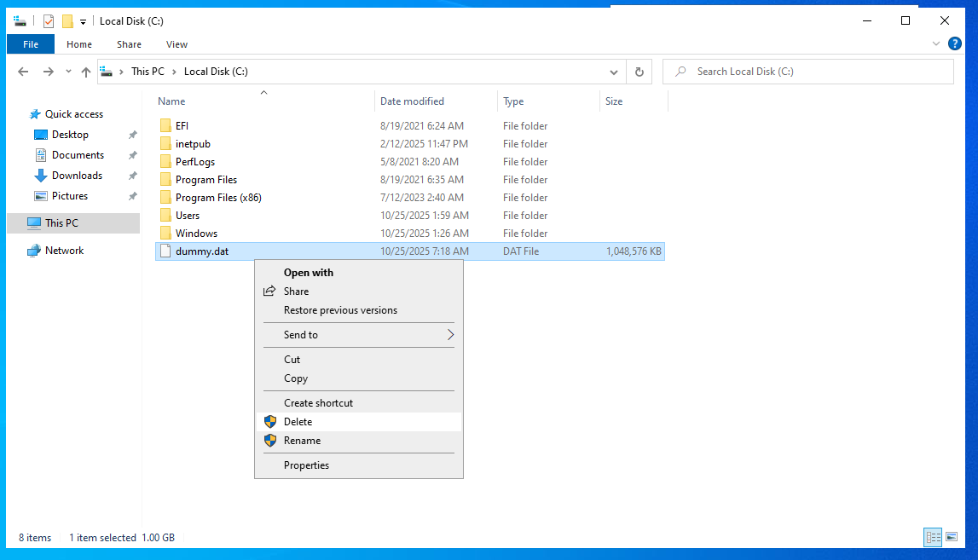Viewport: 978px width, 560px height.
Task: Open the address bar history dropdown
Action: (x=614, y=72)
